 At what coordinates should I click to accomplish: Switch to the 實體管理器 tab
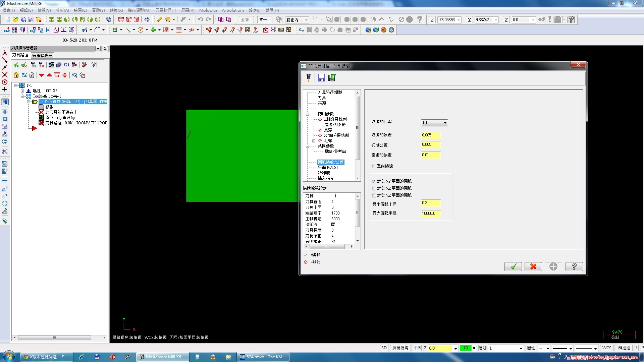[x=42, y=55]
